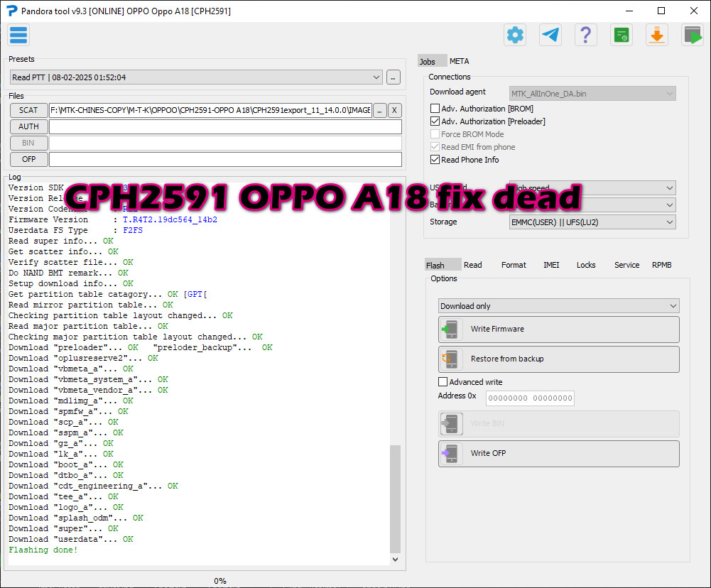Click the SCAT file button
This screenshot has width=711, height=588.
click(x=28, y=110)
